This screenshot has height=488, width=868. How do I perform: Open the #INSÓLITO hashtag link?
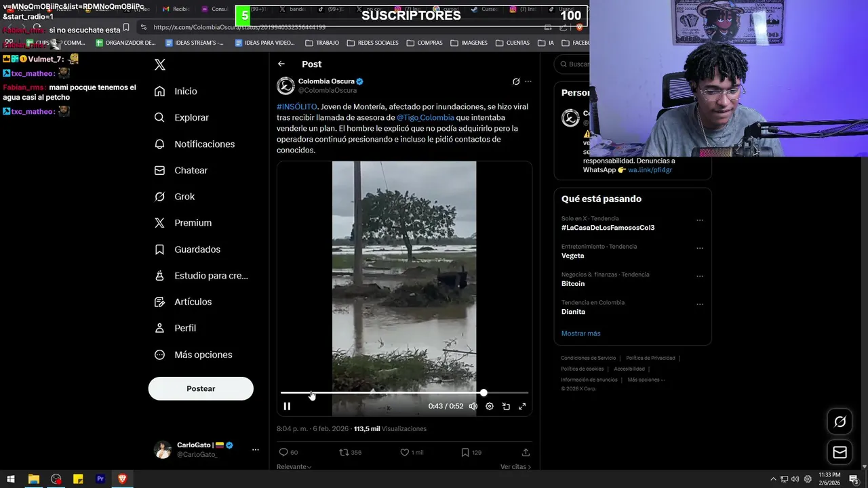point(296,106)
